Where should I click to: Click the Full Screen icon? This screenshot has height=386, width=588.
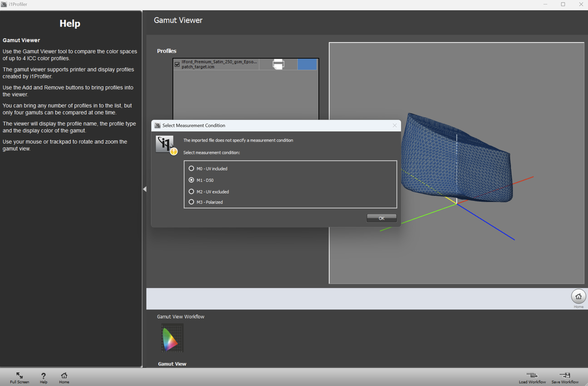(x=20, y=376)
